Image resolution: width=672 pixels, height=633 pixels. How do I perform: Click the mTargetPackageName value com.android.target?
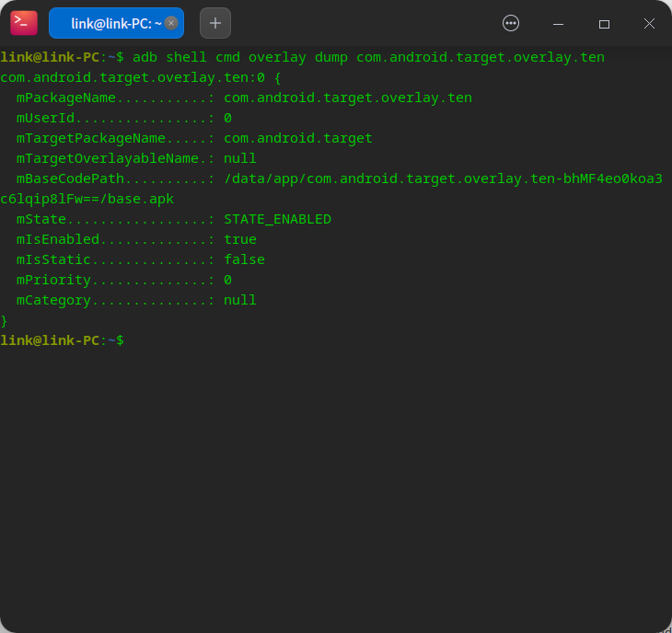(x=298, y=138)
